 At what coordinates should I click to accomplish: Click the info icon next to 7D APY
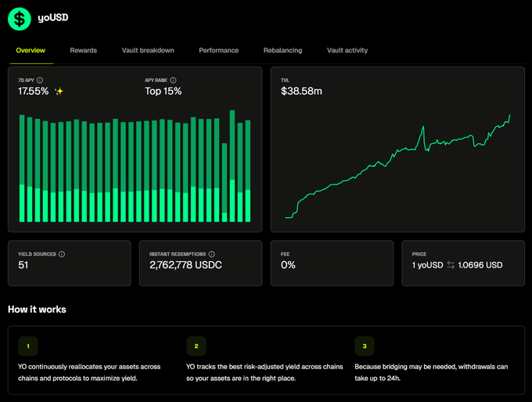click(x=40, y=80)
